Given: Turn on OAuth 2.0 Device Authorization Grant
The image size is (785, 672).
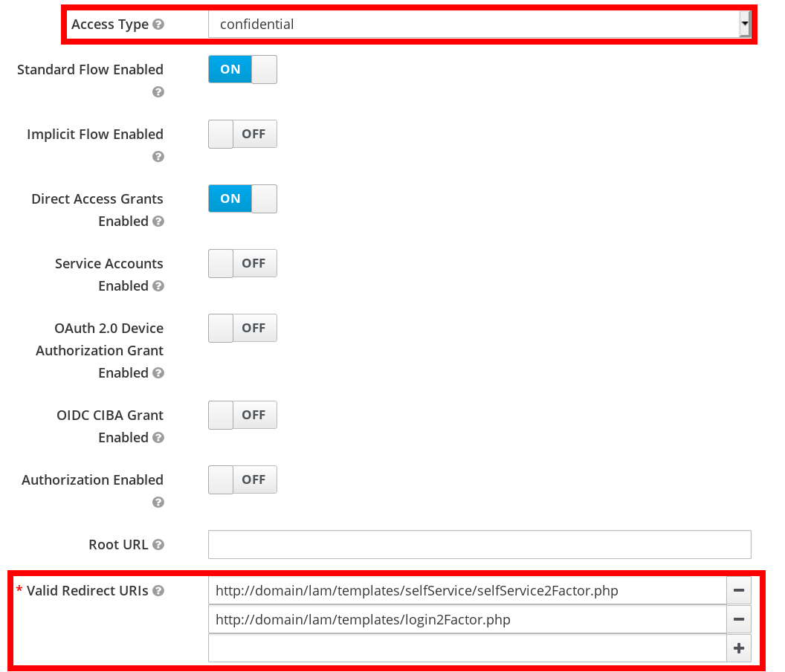Looking at the screenshot, I should tap(242, 329).
